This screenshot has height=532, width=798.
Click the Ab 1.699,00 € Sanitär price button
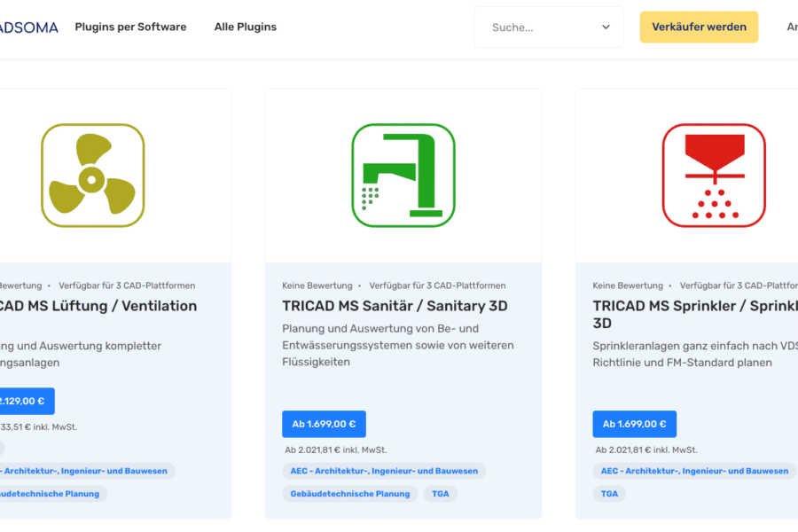[x=324, y=424]
